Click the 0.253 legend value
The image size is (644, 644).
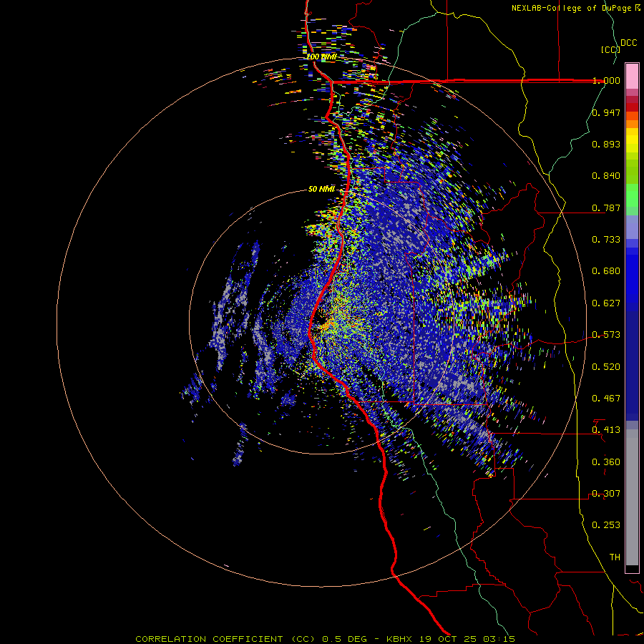coord(606,525)
